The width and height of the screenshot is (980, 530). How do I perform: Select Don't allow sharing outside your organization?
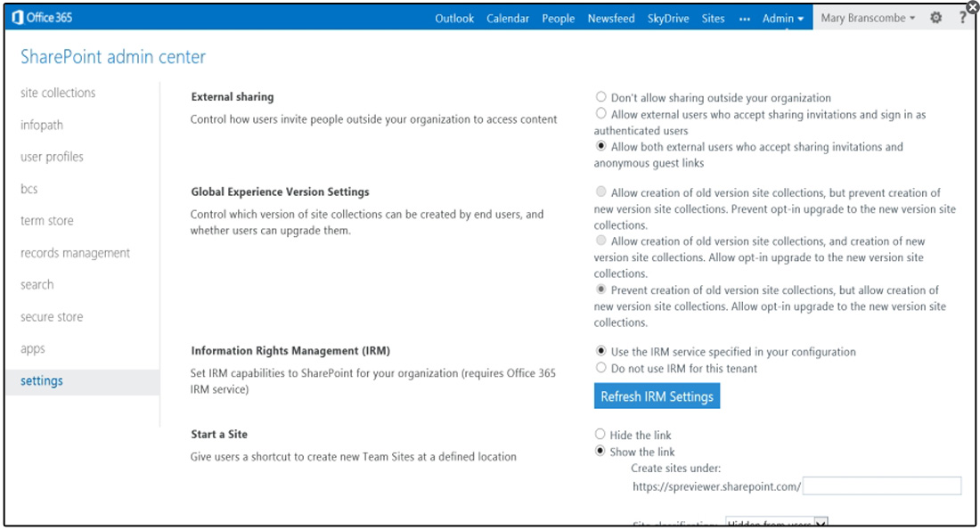[600, 97]
